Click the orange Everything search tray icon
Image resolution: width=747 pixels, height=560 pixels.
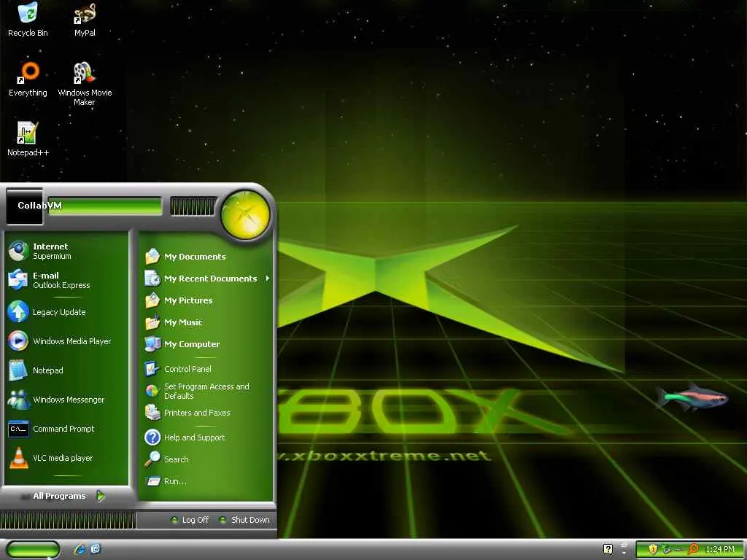pyautogui.click(x=694, y=549)
